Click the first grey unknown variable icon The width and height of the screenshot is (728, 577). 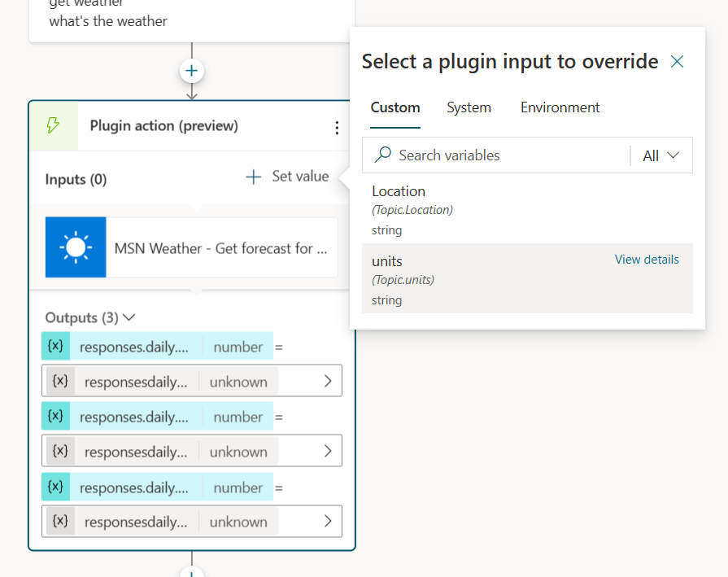click(60, 382)
